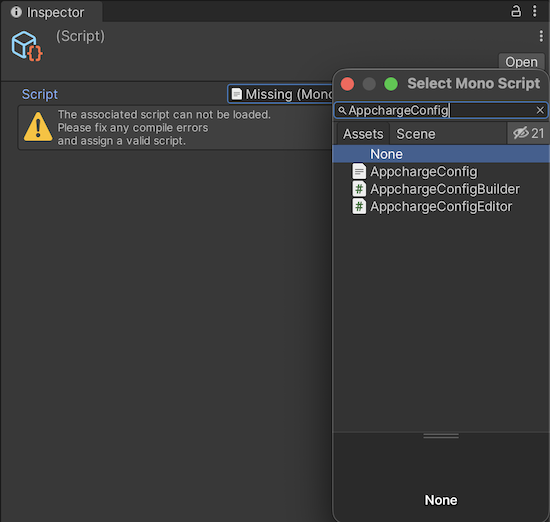This screenshot has width=550, height=522.
Task: Click the Missing Mono Script field
Action: coord(280,94)
